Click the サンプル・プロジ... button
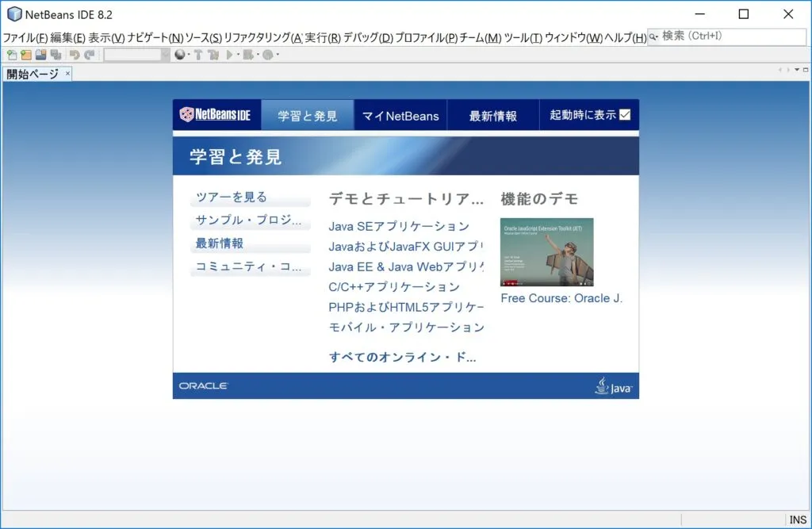 (x=250, y=220)
